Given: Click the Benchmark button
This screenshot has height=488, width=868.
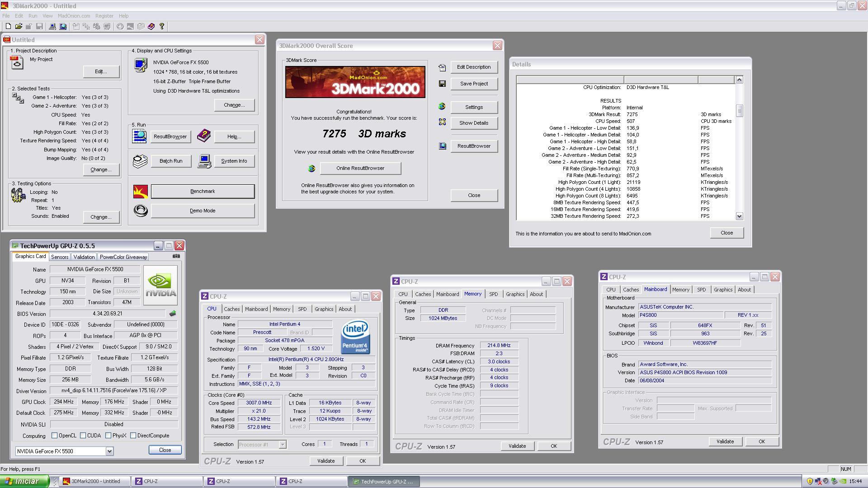Looking at the screenshot, I should [203, 191].
